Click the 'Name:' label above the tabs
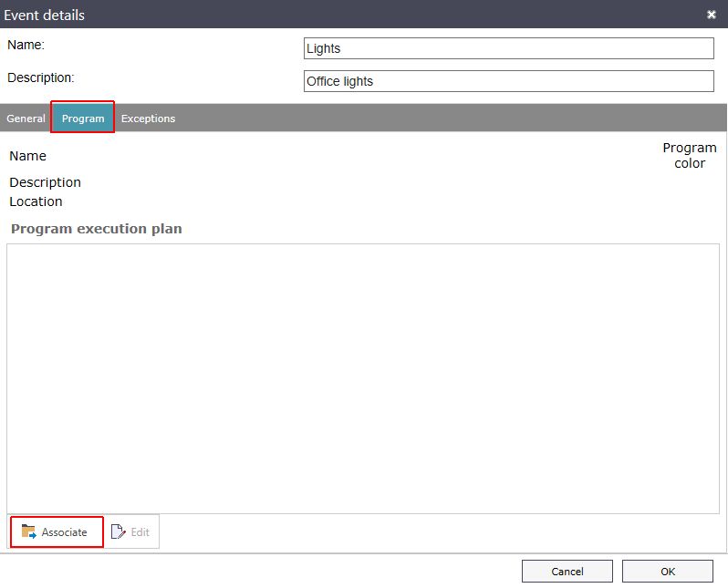 26,45
